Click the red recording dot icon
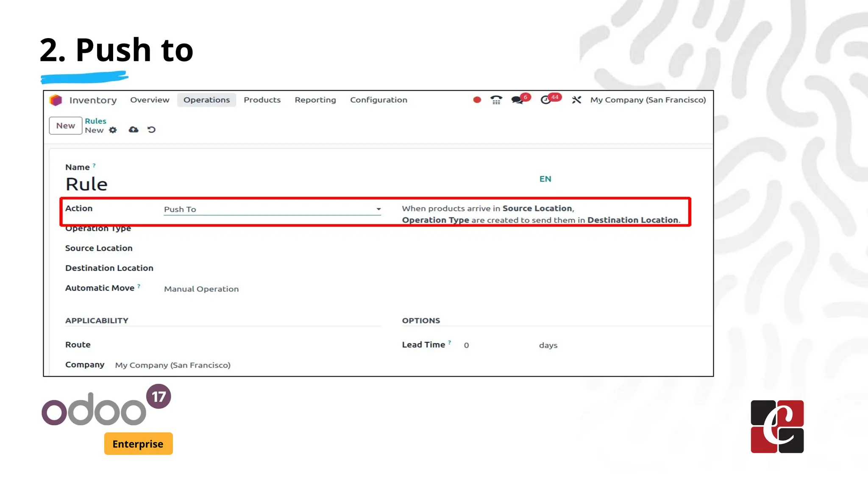Screen dimensions: 868x488 click(477, 100)
